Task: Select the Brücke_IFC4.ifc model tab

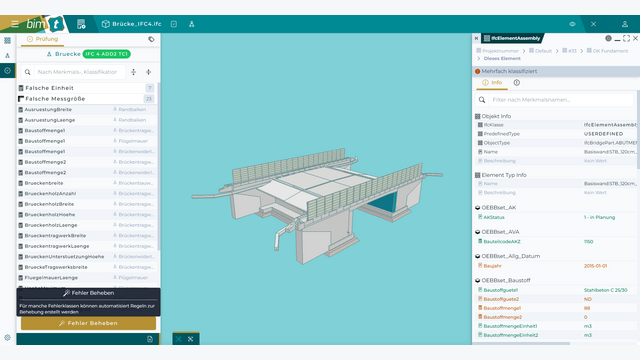Action: click(131, 24)
